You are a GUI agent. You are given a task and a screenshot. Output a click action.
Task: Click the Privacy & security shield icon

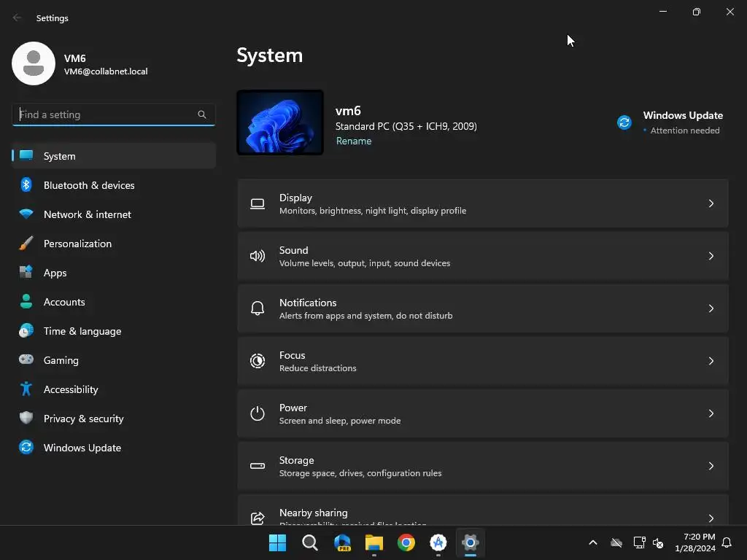(x=26, y=418)
